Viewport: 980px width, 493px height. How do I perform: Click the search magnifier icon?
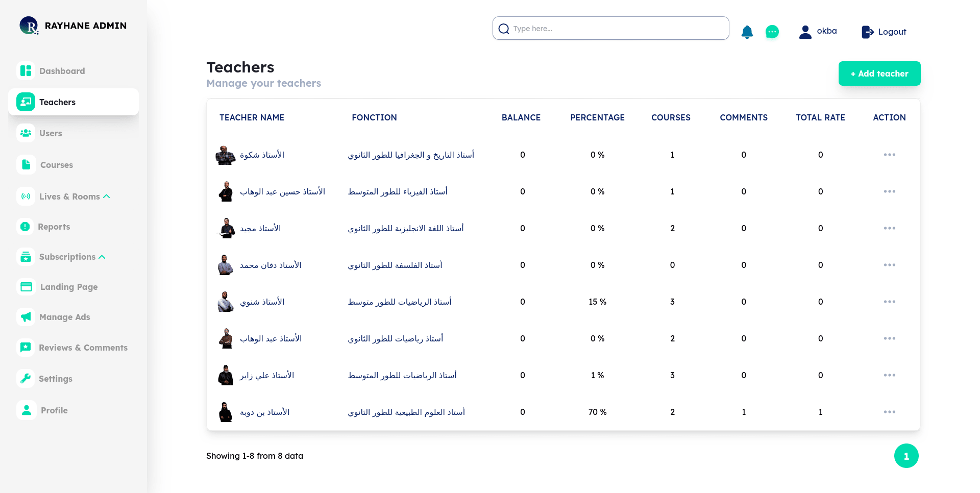tap(504, 29)
